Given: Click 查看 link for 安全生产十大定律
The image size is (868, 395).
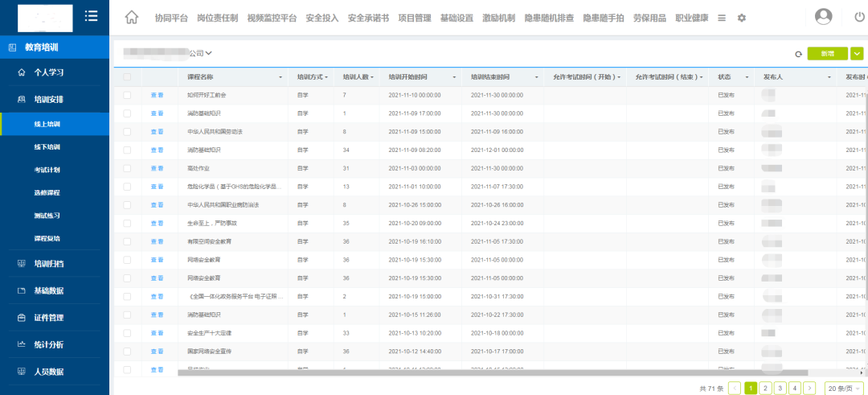Looking at the screenshot, I should coord(157,332).
